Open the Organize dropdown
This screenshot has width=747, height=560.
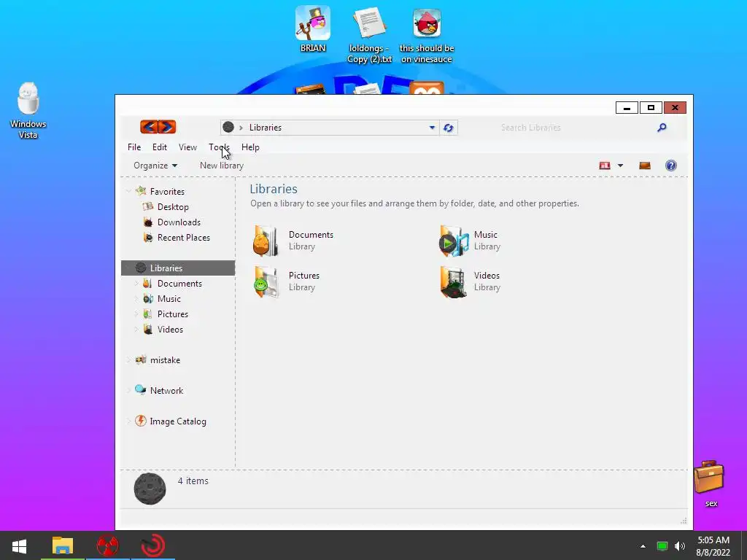pyautogui.click(x=155, y=166)
